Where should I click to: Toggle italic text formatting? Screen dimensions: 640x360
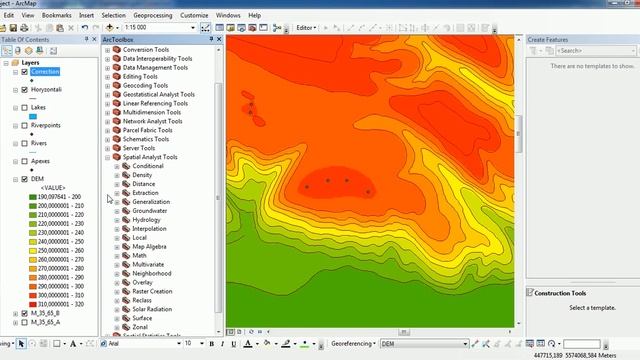pos(222,344)
